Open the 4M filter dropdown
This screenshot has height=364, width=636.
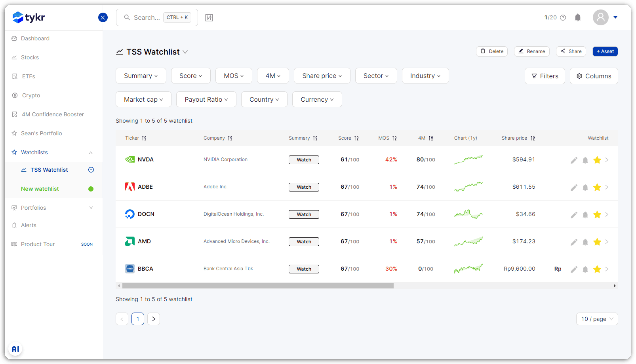(273, 76)
